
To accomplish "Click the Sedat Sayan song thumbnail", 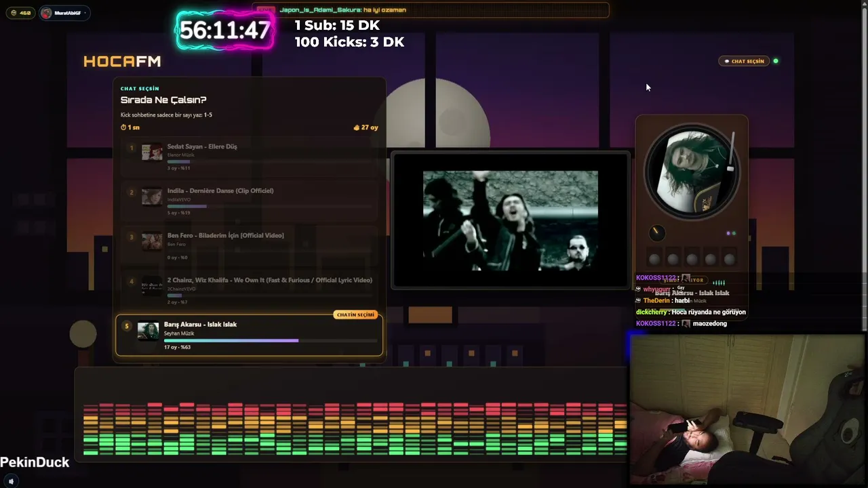I will tap(152, 152).
